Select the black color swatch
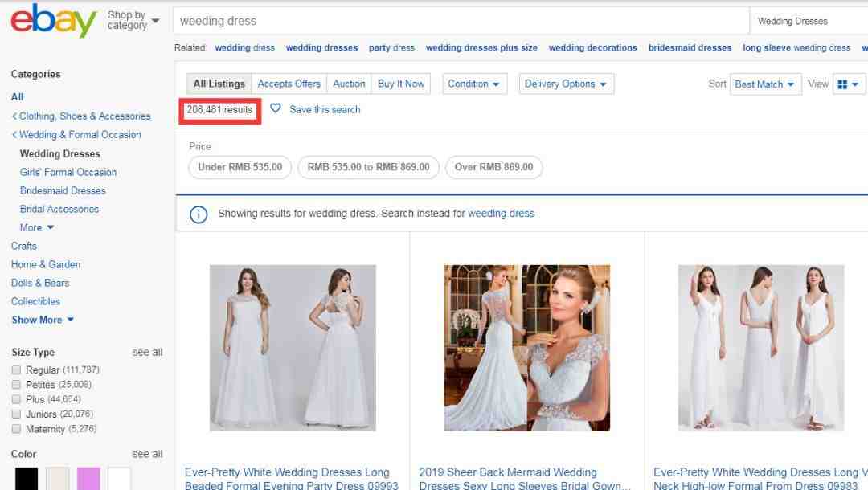The height and width of the screenshot is (490, 868). pyautogui.click(x=27, y=479)
